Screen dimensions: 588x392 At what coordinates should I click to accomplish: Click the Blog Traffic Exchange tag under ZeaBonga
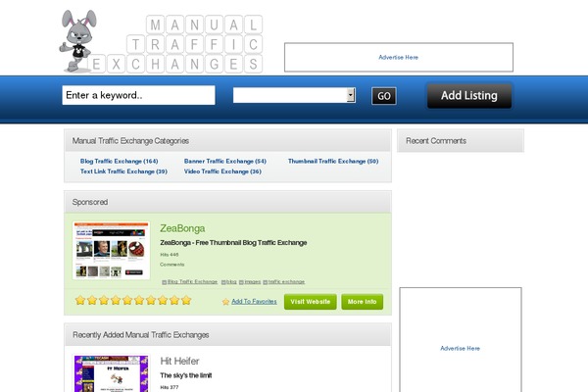coord(192,281)
